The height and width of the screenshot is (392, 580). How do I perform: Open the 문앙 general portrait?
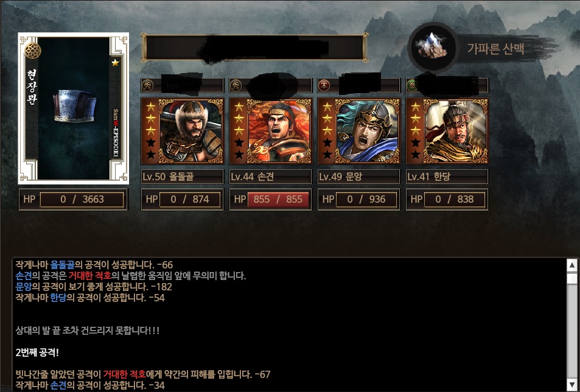(x=359, y=131)
